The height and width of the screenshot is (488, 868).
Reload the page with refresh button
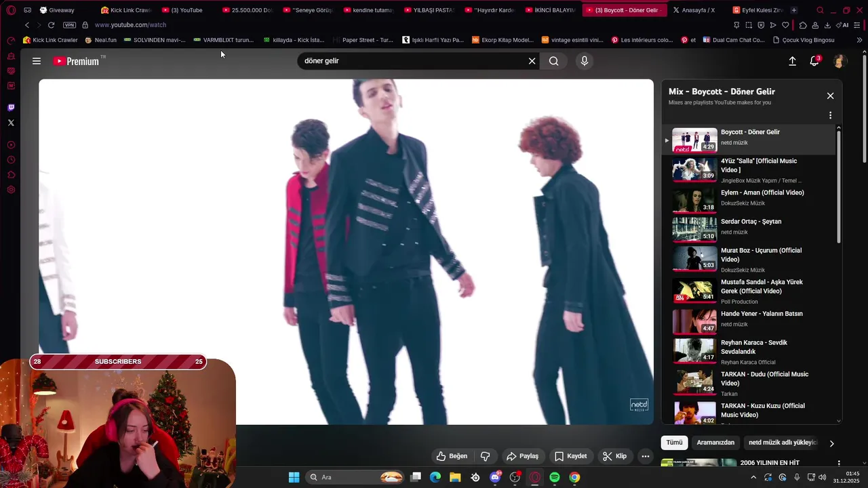tap(51, 25)
